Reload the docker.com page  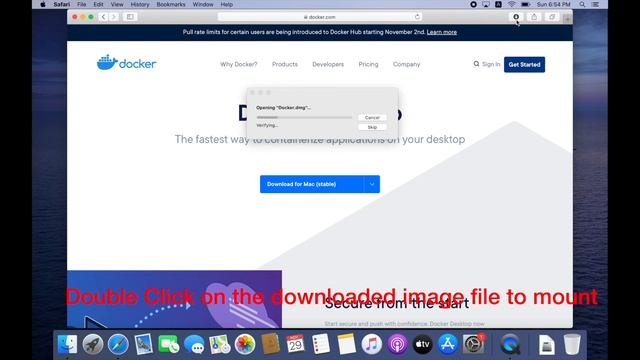pyautogui.click(x=417, y=17)
